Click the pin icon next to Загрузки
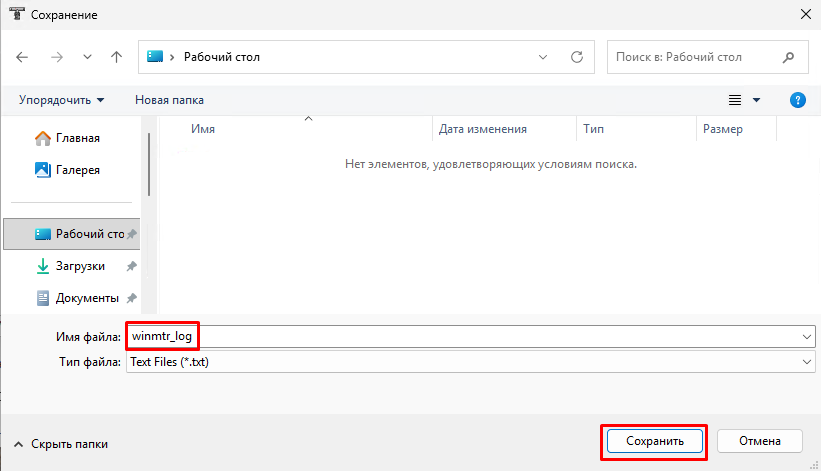Screen dimensions: 821x471 point(131,266)
